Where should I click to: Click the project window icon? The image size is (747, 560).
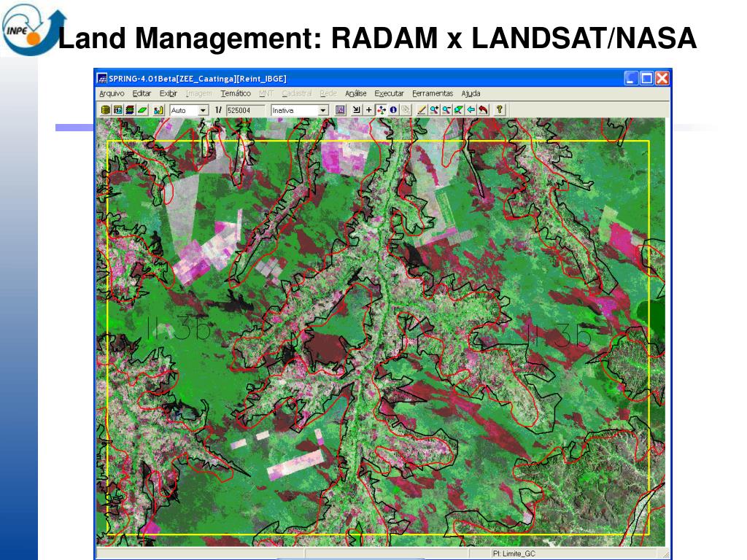pos(117,110)
